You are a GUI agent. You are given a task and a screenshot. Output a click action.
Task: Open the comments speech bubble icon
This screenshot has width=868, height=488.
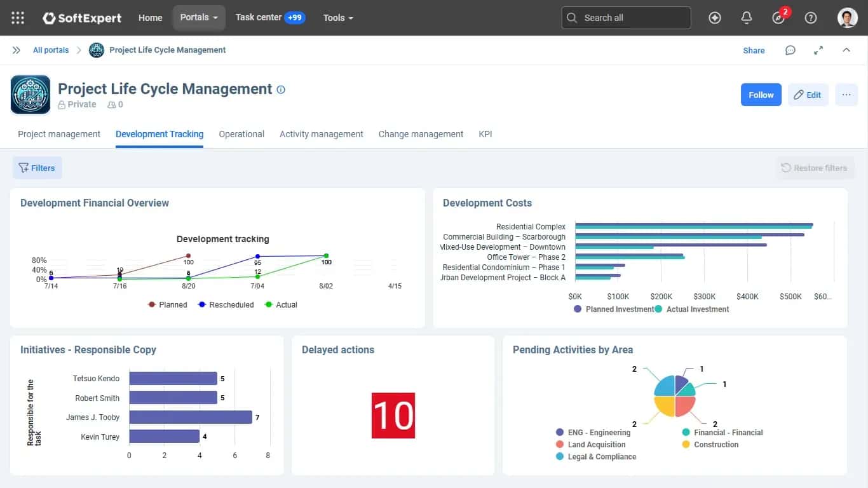[790, 50]
